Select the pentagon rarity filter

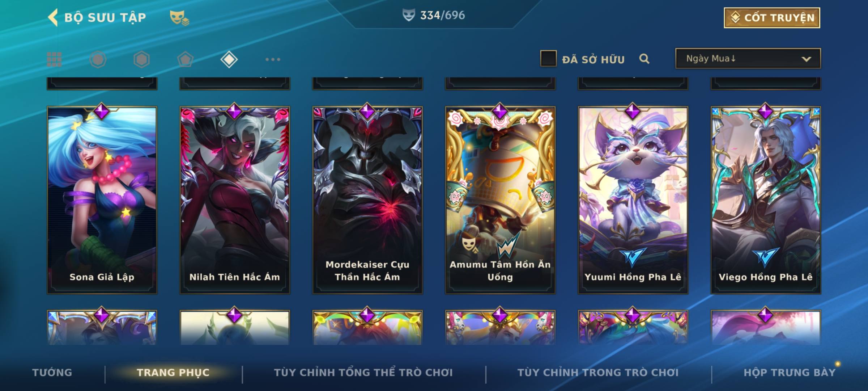(185, 59)
